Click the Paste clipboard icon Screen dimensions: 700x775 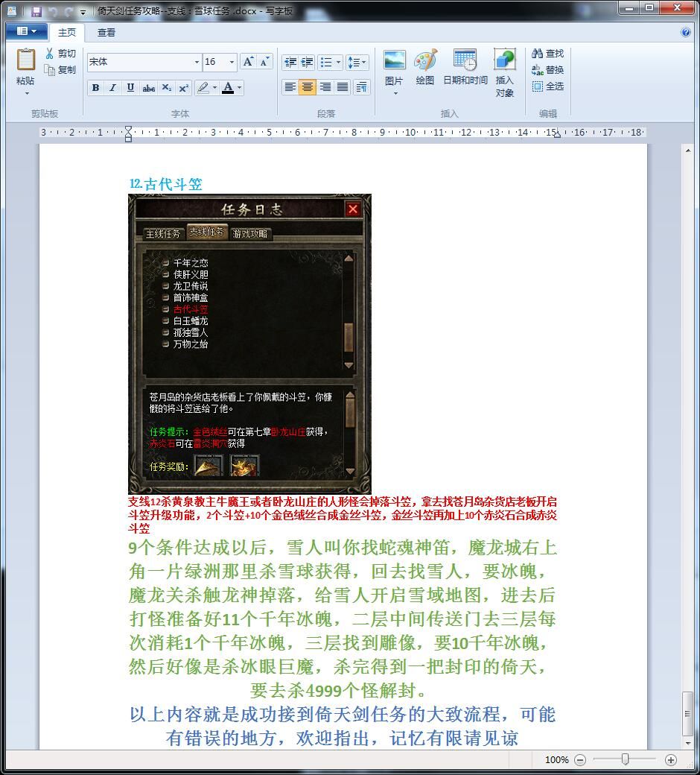pos(25,60)
